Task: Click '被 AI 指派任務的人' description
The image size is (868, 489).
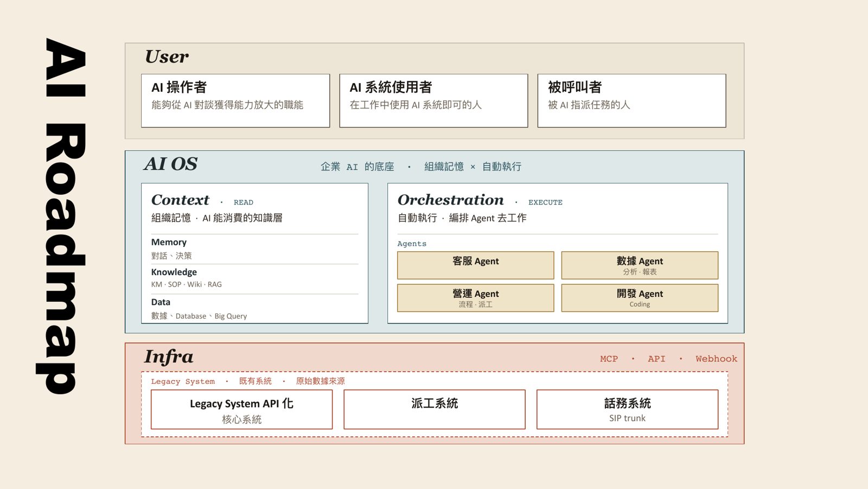Action: point(589,105)
